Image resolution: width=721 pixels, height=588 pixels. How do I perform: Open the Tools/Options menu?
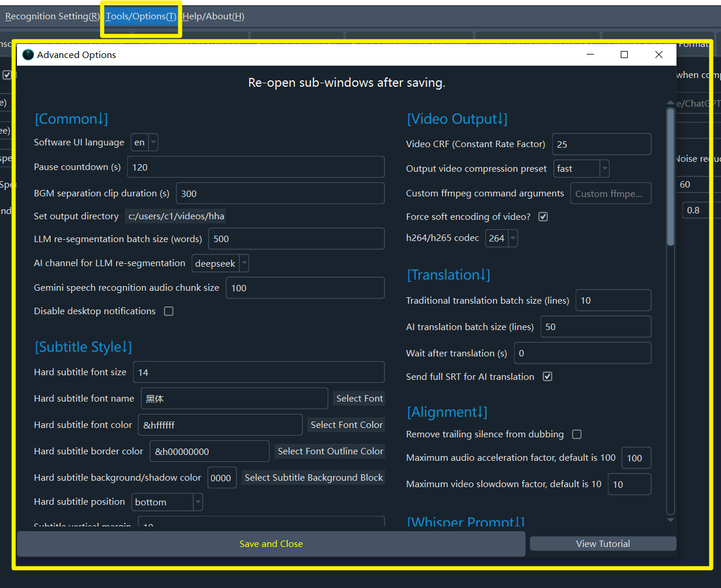141,16
